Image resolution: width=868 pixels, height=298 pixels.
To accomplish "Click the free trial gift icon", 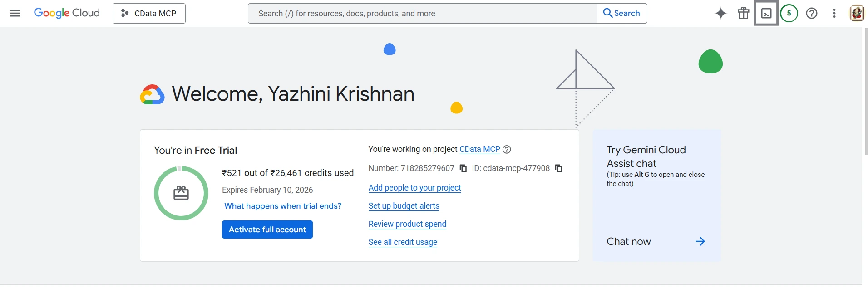I will pyautogui.click(x=744, y=13).
